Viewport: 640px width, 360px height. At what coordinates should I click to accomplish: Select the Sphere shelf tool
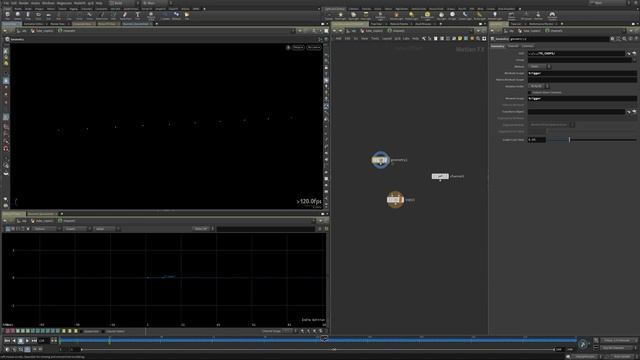(x=18, y=16)
